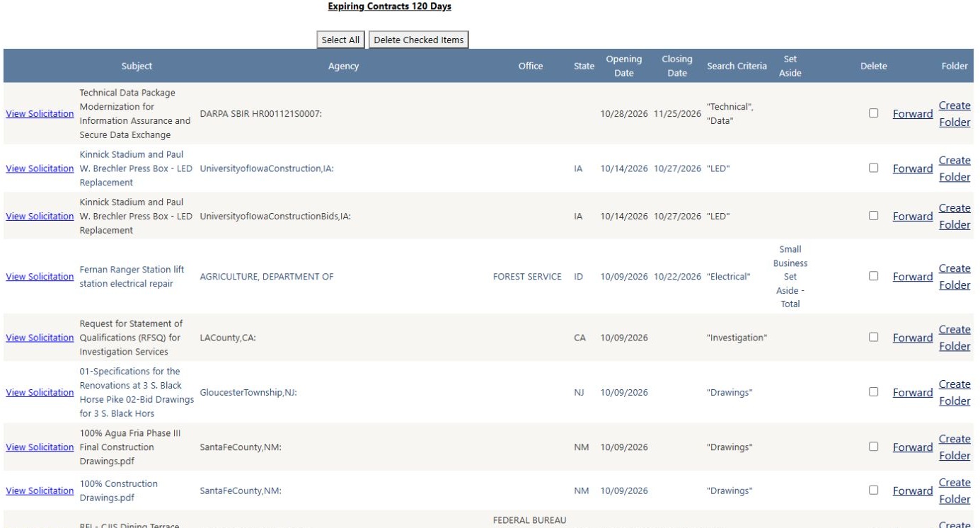Check delete box for LACounty,CA row

tap(873, 337)
